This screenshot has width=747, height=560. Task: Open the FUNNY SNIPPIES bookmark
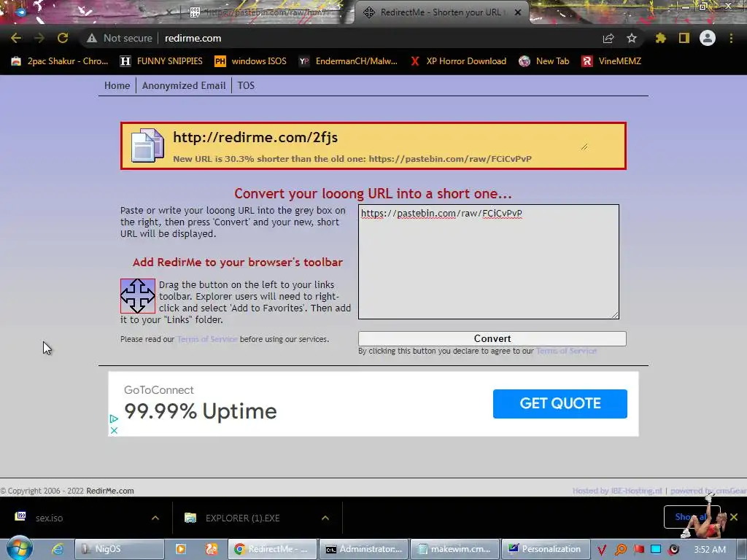(x=161, y=61)
